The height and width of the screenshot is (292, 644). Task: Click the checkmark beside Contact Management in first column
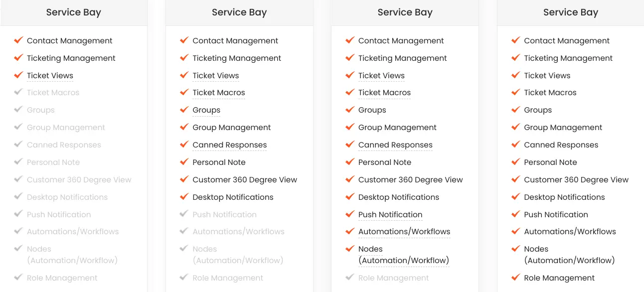coord(18,40)
